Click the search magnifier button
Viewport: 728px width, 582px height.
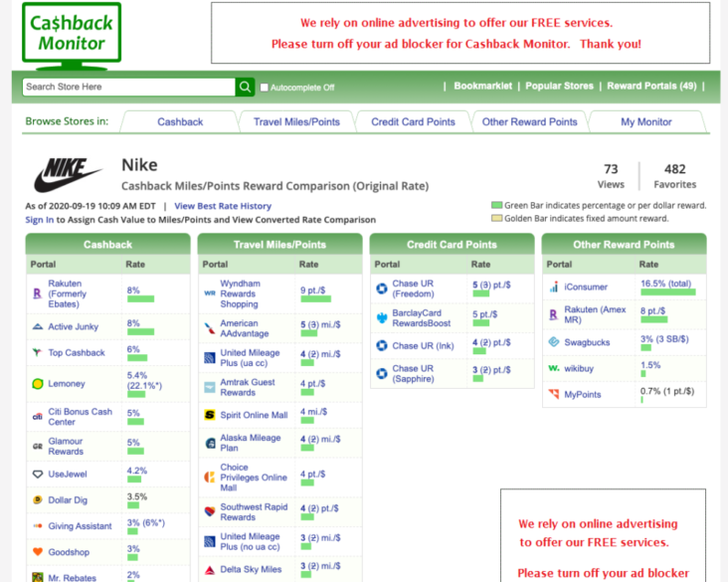(x=245, y=87)
